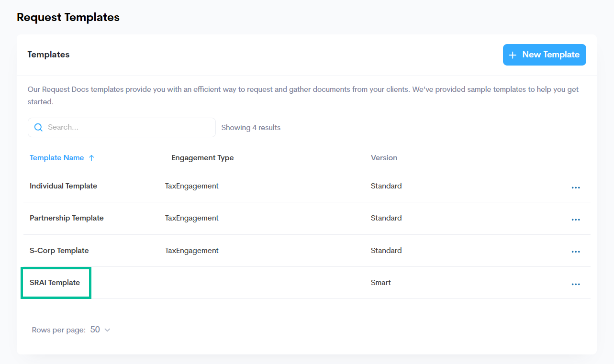Open options menu for Individual Template
The height and width of the screenshot is (364, 614).
click(x=575, y=188)
